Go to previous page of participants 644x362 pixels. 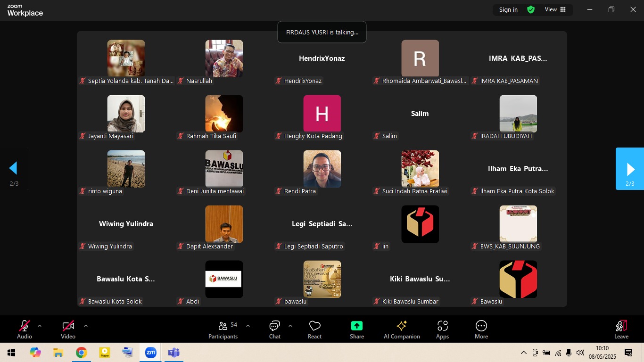(x=14, y=168)
